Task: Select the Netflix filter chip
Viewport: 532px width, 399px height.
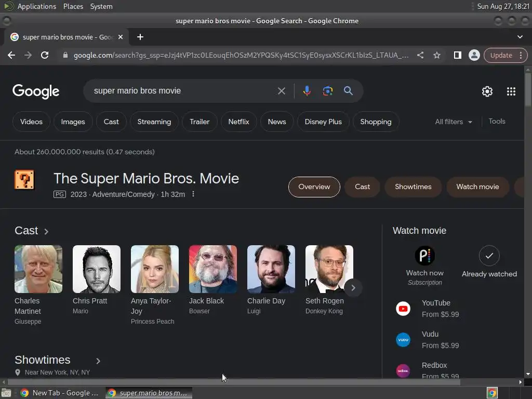Action: pyautogui.click(x=238, y=122)
